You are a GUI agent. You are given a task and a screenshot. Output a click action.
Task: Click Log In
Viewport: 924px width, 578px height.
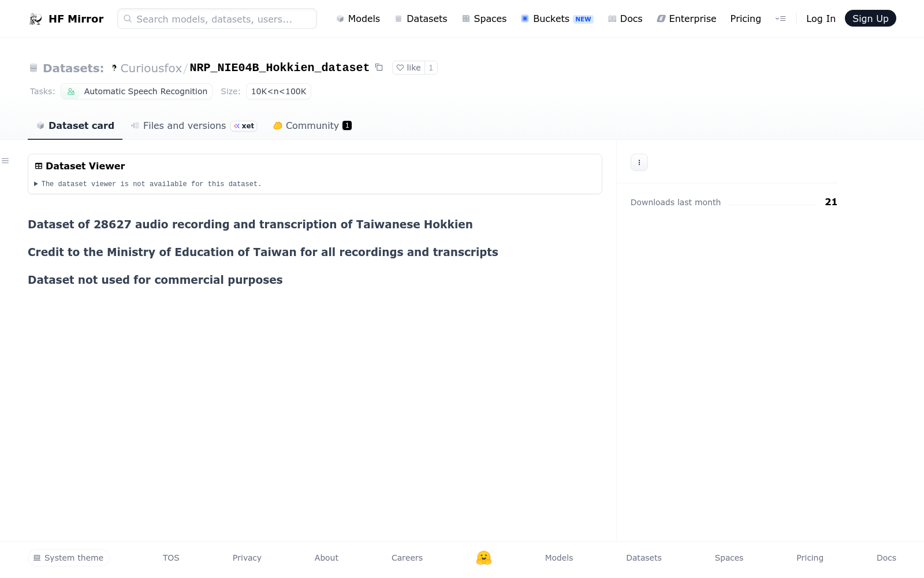coord(821,18)
